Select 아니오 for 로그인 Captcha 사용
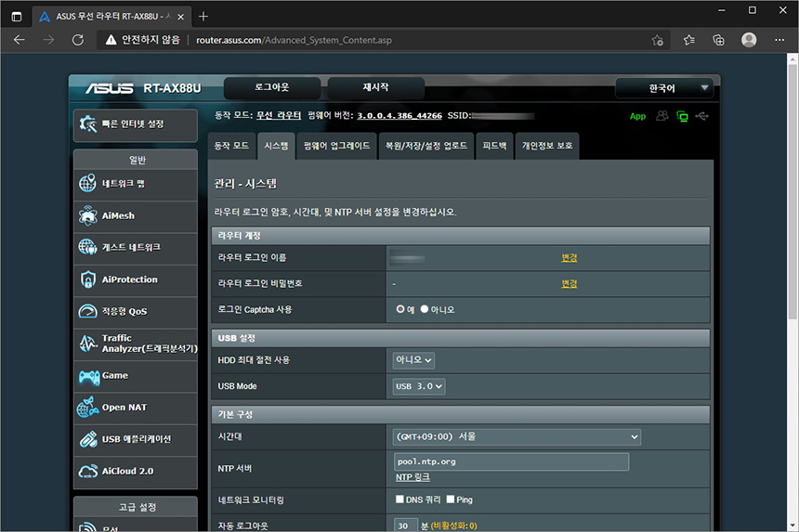 coord(424,309)
